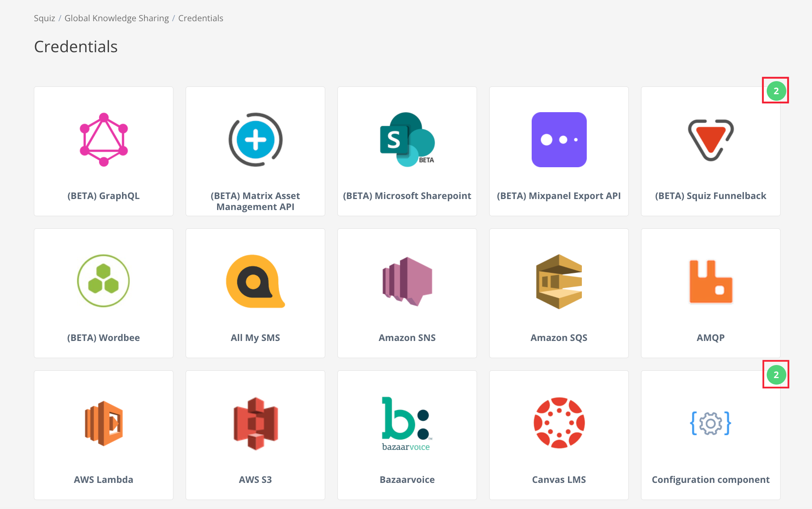The height and width of the screenshot is (509, 812).
Task: Click '(BETA) Squiz Funnelback' label
Action: [711, 196]
